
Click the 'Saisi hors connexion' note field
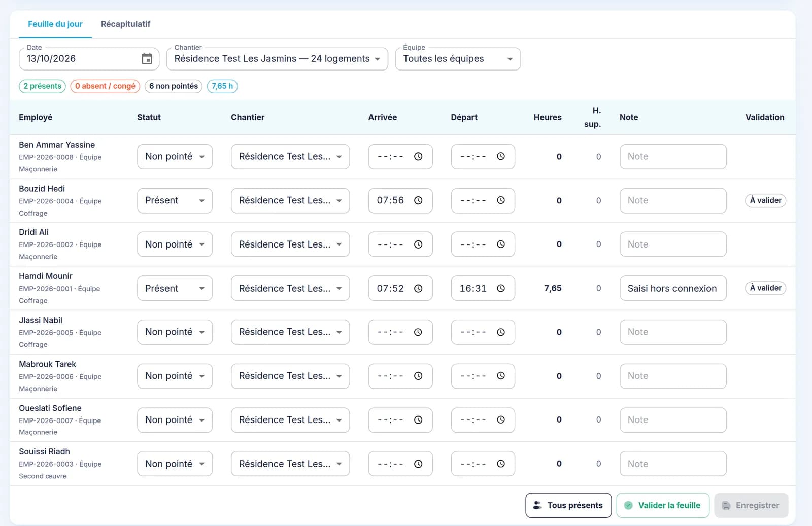pos(673,288)
